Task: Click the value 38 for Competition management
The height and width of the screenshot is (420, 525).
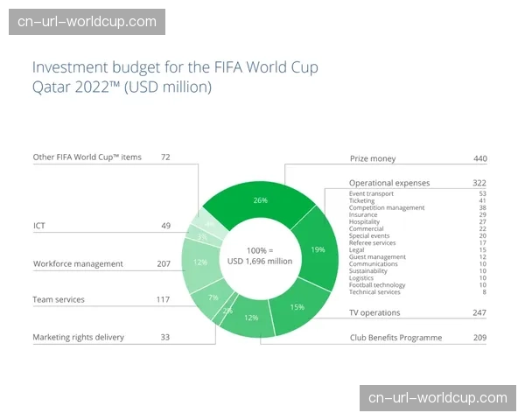Action: (x=482, y=207)
